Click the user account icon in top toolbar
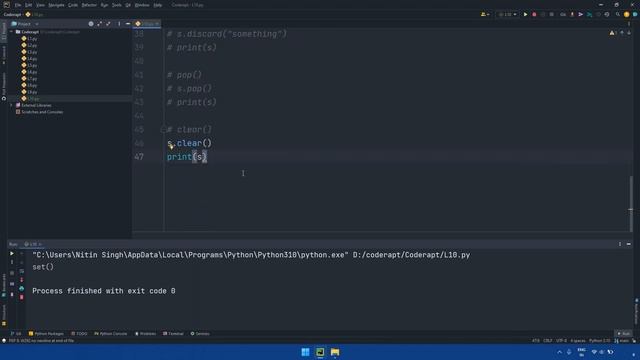The height and width of the screenshot is (360, 640). pos(484,14)
